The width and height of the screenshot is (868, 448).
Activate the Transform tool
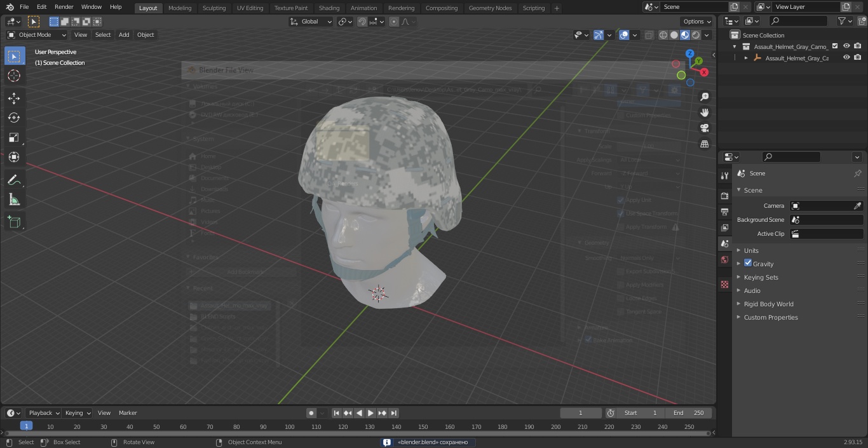pyautogui.click(x=14, y=157)
